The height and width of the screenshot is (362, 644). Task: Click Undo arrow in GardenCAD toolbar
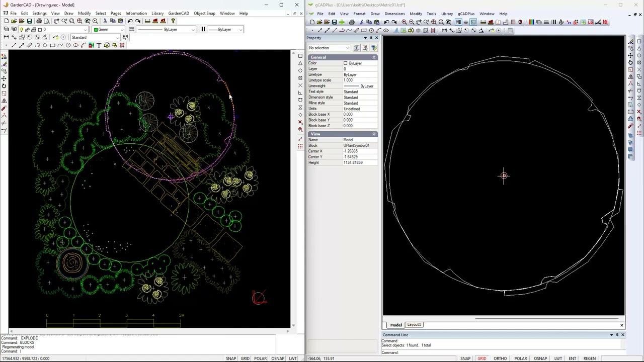point(130,21)
